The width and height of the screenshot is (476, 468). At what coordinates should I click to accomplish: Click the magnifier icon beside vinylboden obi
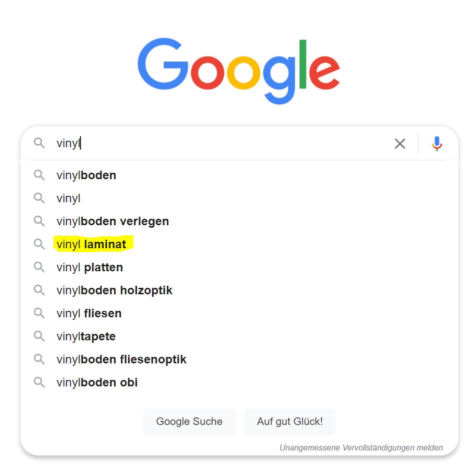click(39, 382)
